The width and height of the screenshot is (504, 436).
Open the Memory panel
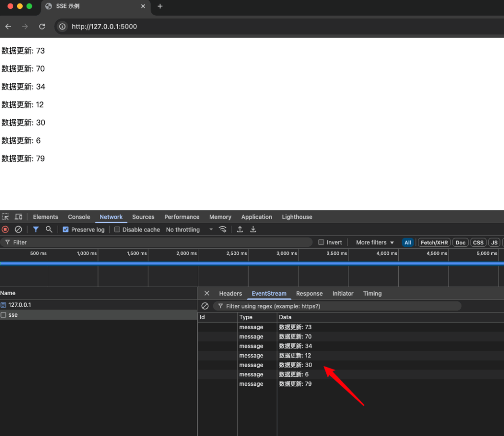coord(220,217)
